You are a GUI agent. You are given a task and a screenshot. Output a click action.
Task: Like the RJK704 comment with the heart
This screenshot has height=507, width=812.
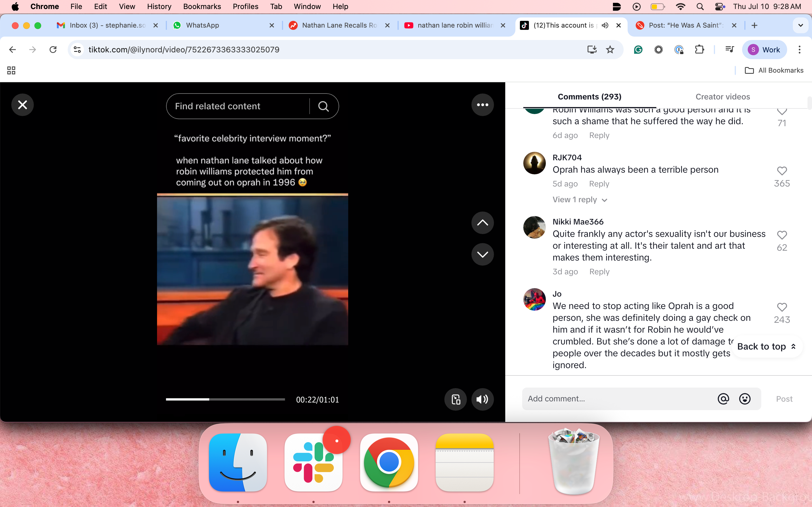[x=782, y=171]
